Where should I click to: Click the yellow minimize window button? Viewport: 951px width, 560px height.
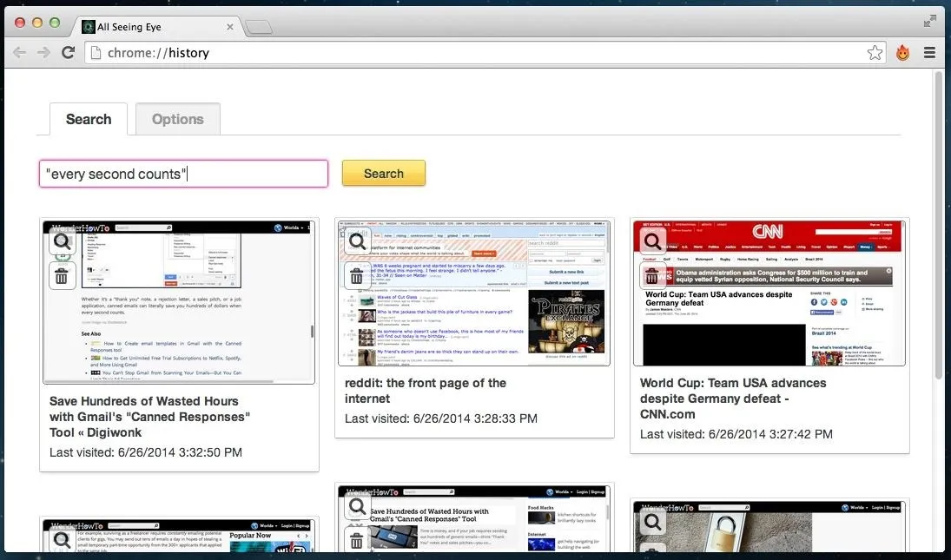point(37,23)
